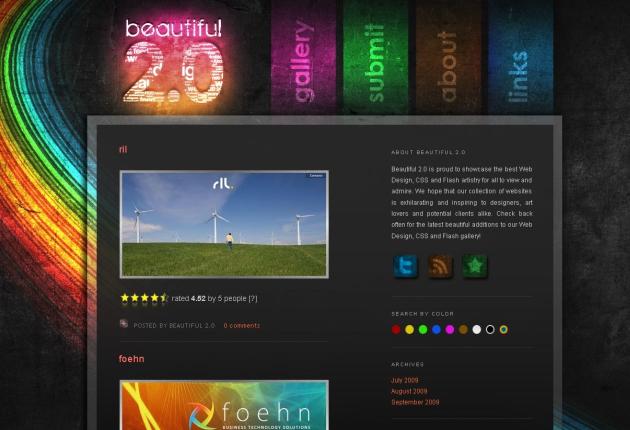Viewport: 630px width, 430px height.
Task: Open the rll post title link
Action: [x=123, y=149]
